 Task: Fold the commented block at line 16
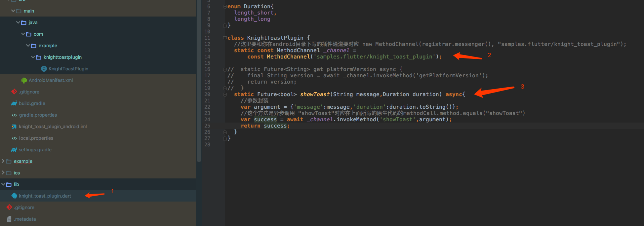pos(225,69)
